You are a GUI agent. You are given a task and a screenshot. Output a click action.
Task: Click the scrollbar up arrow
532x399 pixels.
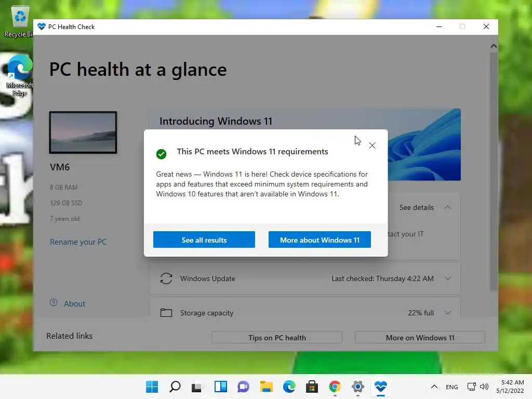point(494,46)
